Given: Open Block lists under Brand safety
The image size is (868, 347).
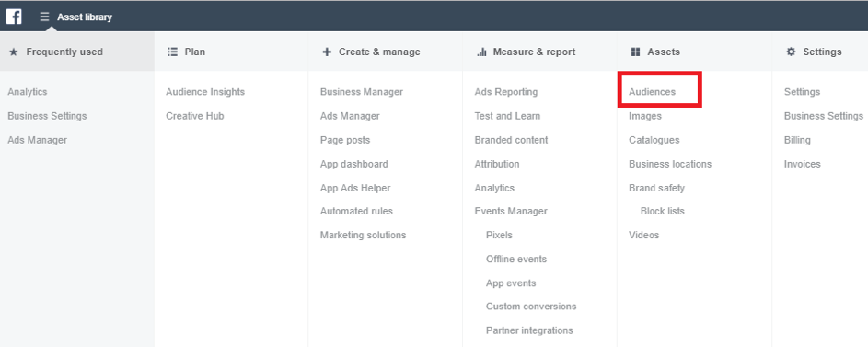Looking at the screenshot, I should click(663, 211).
